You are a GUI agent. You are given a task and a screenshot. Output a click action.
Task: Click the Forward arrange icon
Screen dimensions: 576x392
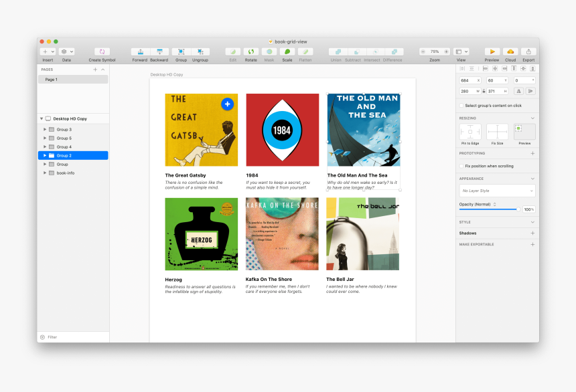141,52
